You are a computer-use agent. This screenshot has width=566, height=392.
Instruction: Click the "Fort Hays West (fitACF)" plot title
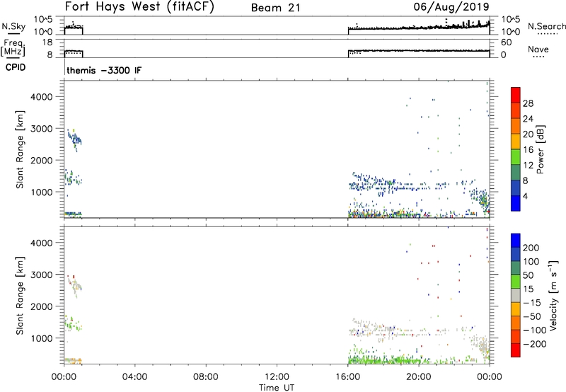139,6
